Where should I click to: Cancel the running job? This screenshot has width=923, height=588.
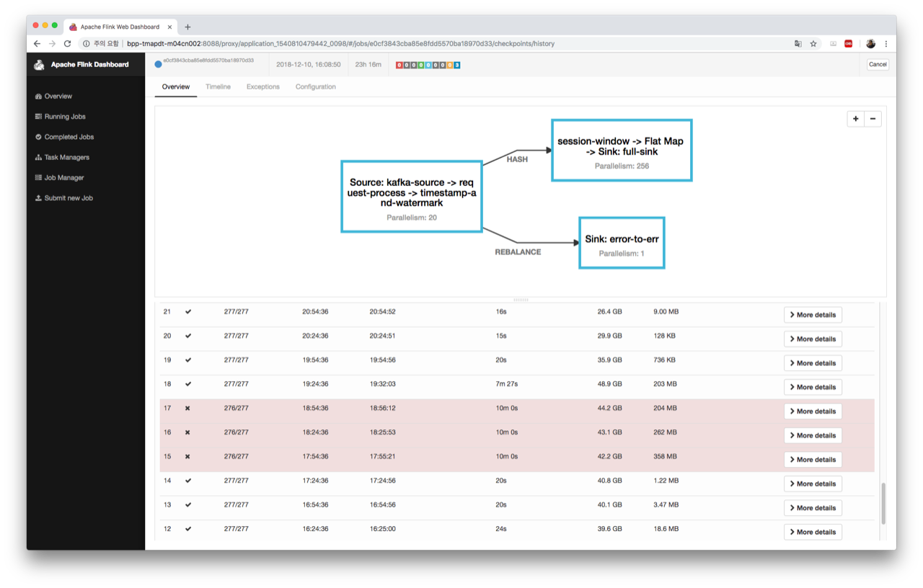(x=878, y=65)
